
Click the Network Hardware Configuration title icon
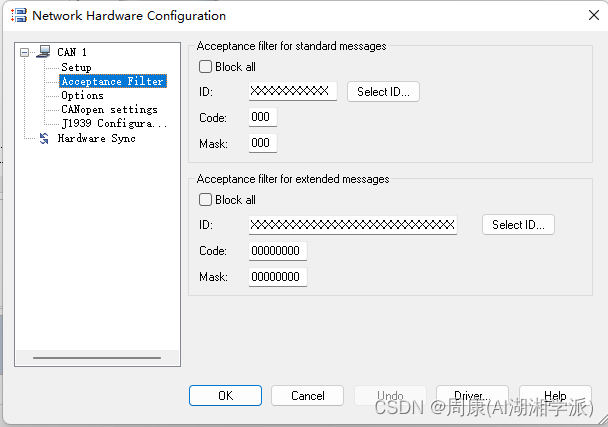tap(17, 16)
